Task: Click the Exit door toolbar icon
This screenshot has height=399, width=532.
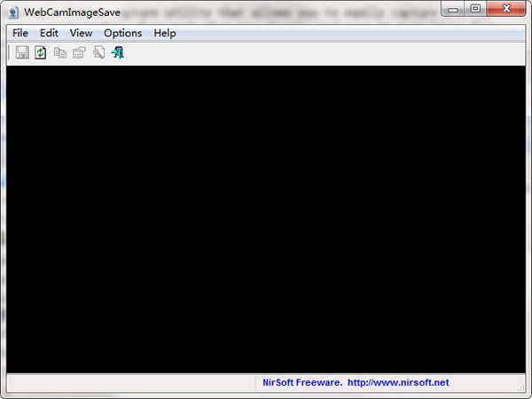Action: coord(117,53)
